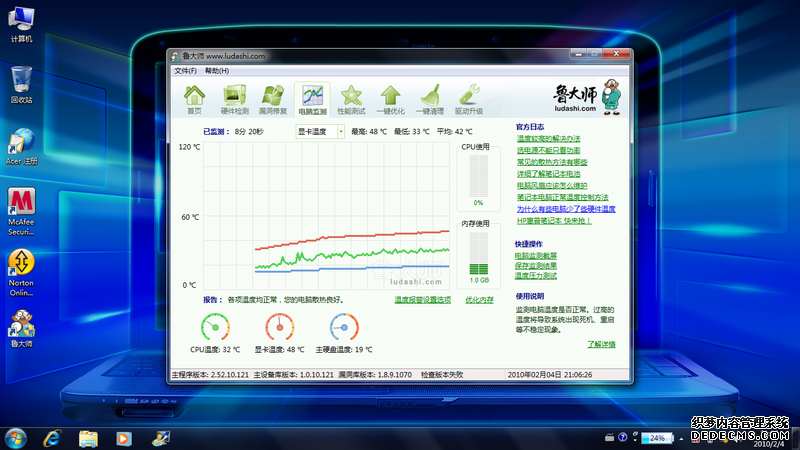Click the 优化内存 link
This screenshot has width=800, height=450.
[x=480, y=300]
